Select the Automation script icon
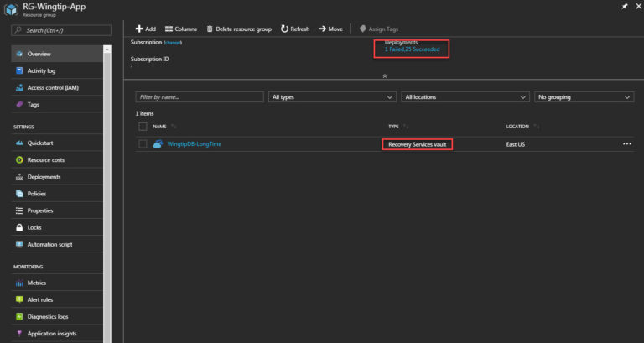The width and height of the screenshot is (644, 343). coord(19,244)
